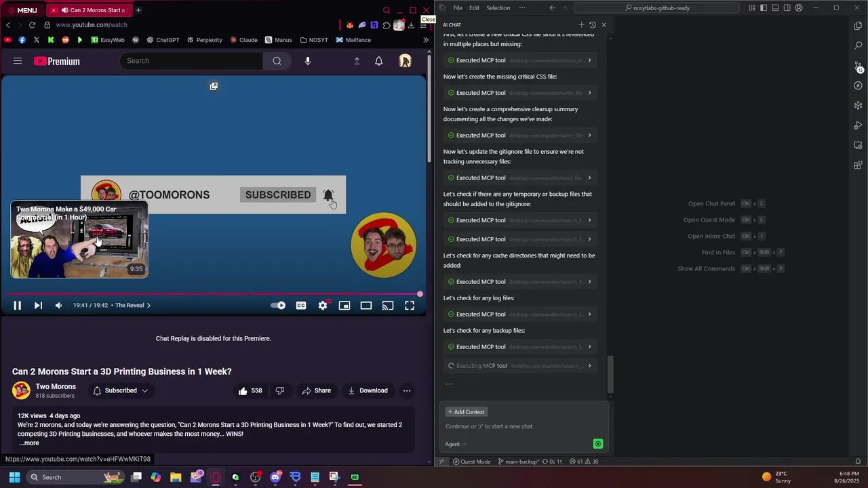The height and width of the screenshot is (488, 868).
Task: Toggle the autoplay switch in the player
Action: pos(278,306)
